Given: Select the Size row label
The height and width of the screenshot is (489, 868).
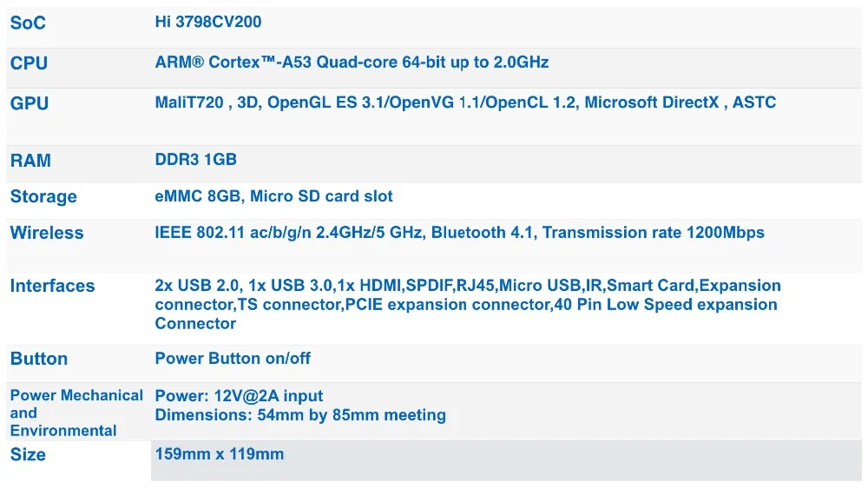Looking at the screenshot, I should (28, 454).
